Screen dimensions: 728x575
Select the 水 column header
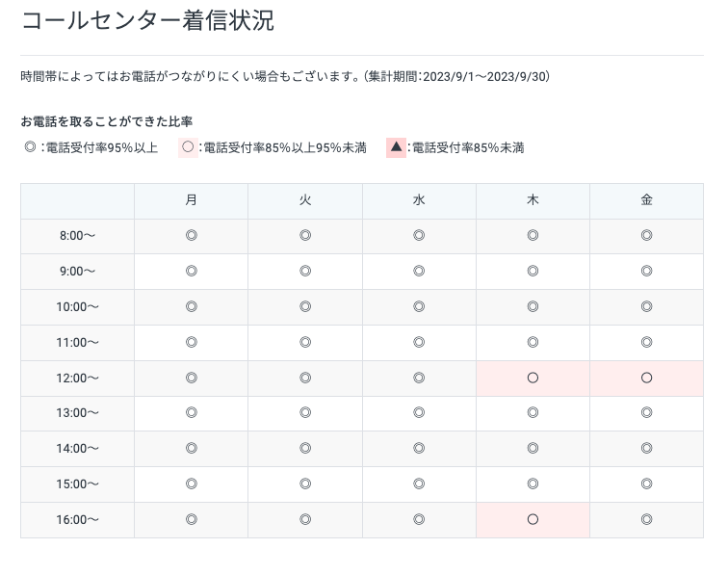(419, 200)
